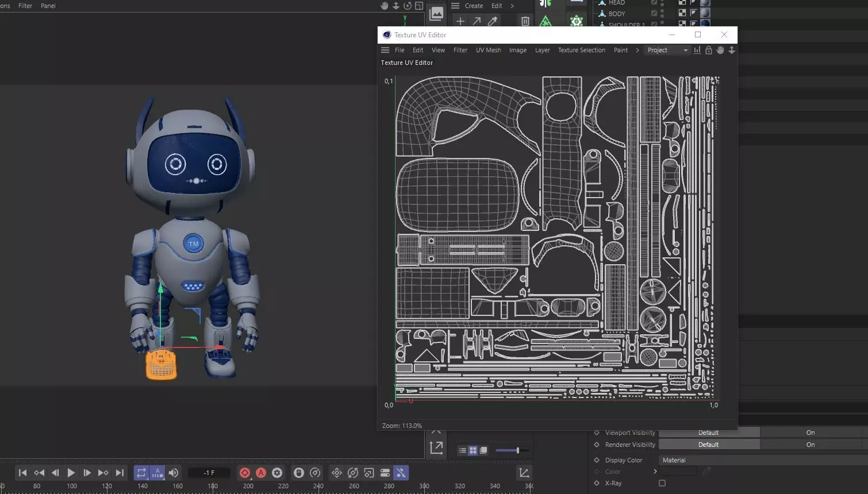Screen dimensions: 868x494
Task: Select the HEAD object in object manager
Action: pos(617,3)
